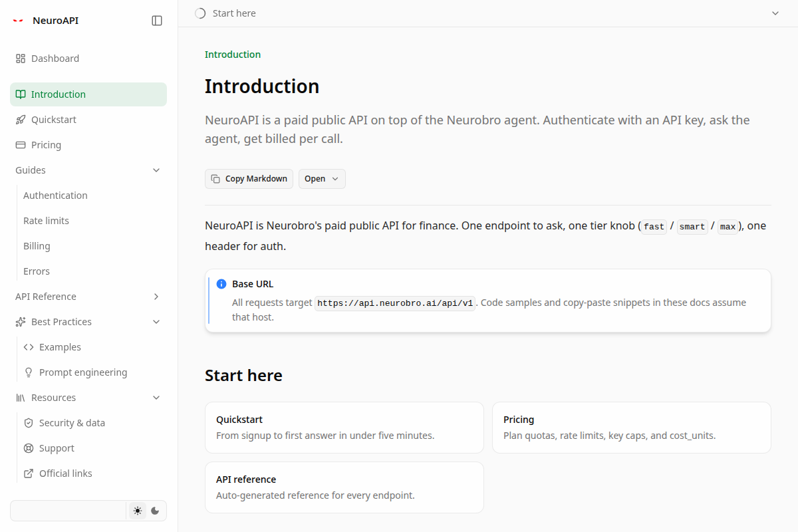Click the Introduction breadcrumb label

(x=233, y=55)
